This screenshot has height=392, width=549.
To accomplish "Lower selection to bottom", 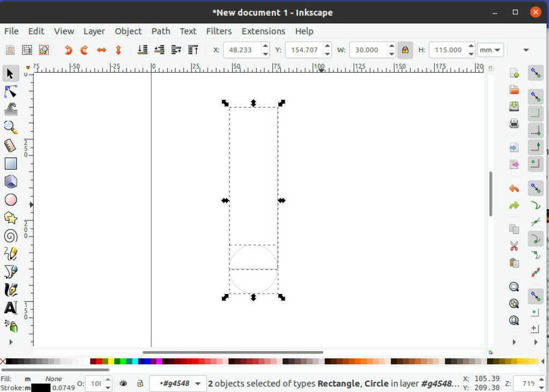I will [x=142, y=50].
